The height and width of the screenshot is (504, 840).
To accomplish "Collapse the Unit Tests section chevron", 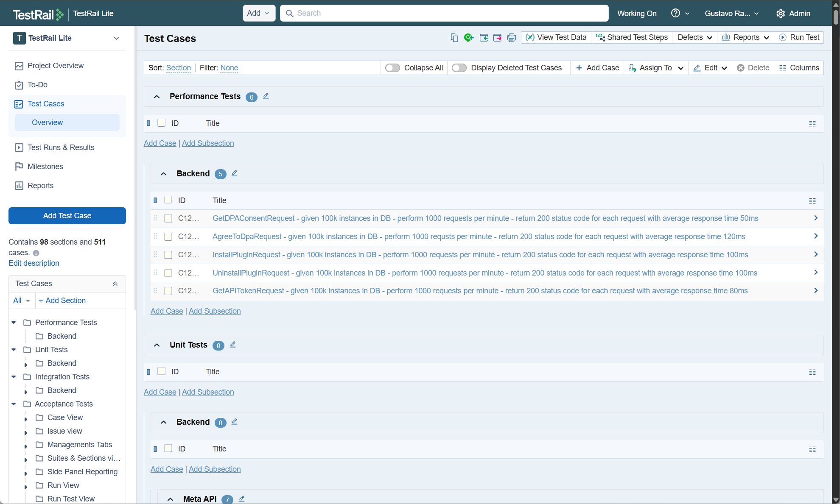I will click(x=157, y=345).
